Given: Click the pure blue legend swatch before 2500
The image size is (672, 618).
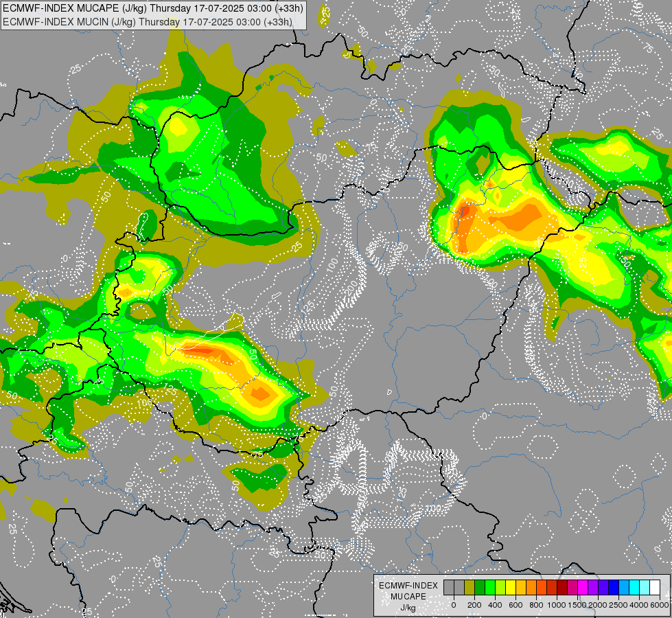Looking at the screenshot, I should click(613, 587).
